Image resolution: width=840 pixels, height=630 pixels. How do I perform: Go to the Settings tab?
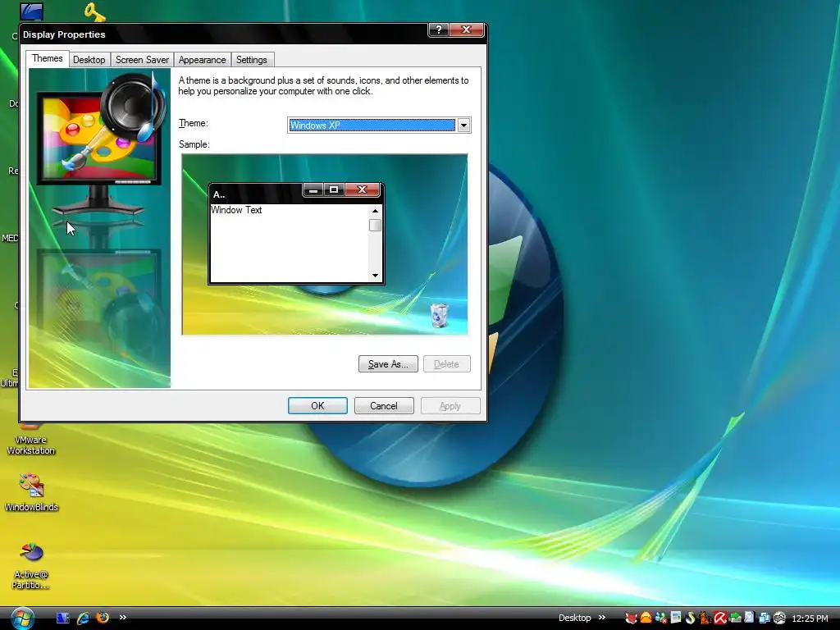point(251,59)
